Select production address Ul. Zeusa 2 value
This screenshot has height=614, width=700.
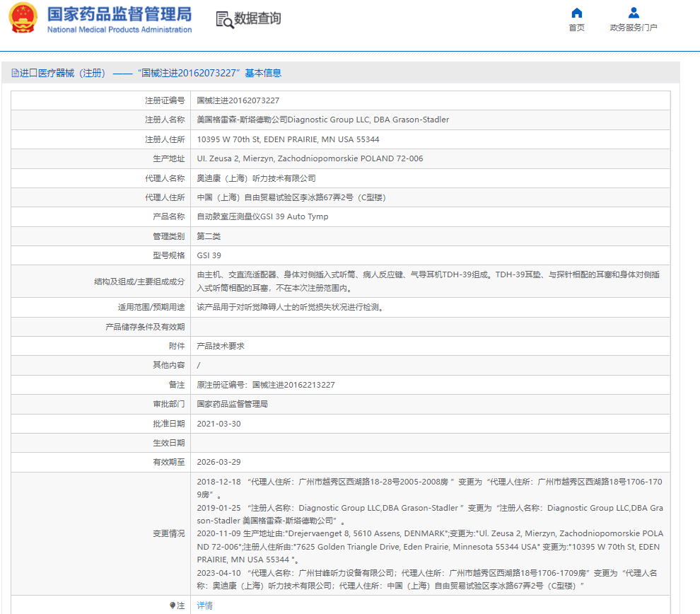click(310, 158)
